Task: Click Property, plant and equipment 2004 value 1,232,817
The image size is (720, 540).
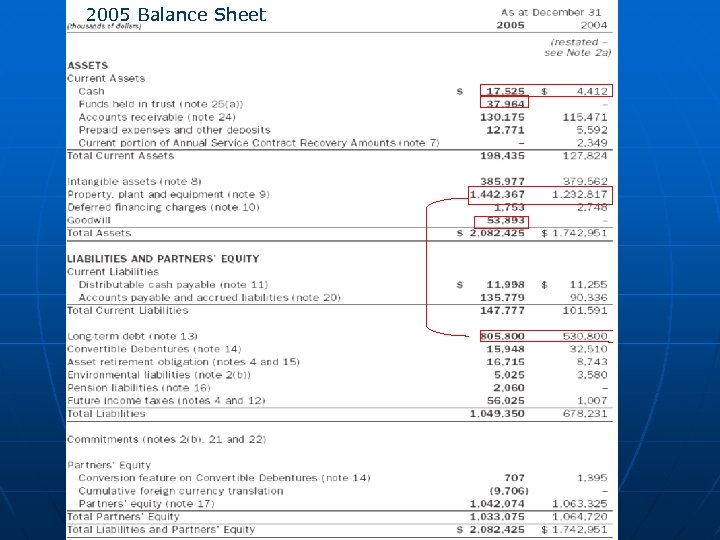Action: point(579,194)
